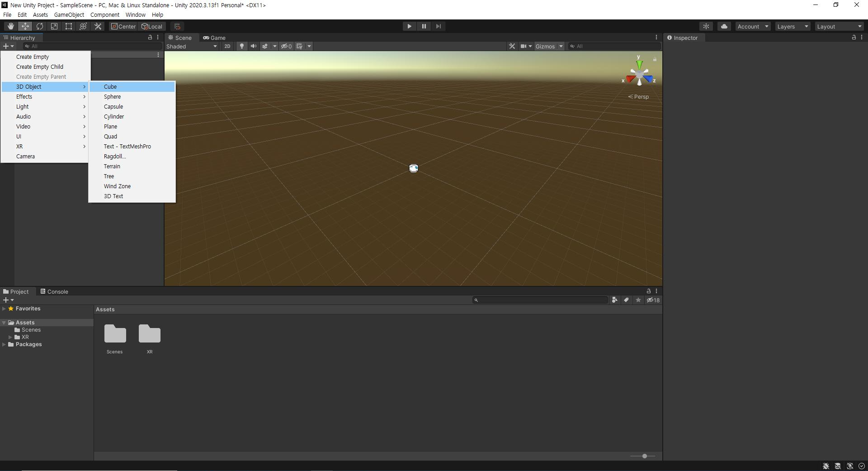
Task: Open the Shaded draw mode dropdown
Action: point(192,46)
